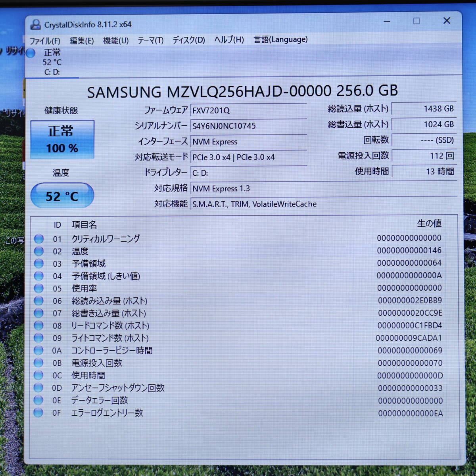Maximize the CrystalDiskInfo window
The image size is (476, 476).
416,21
